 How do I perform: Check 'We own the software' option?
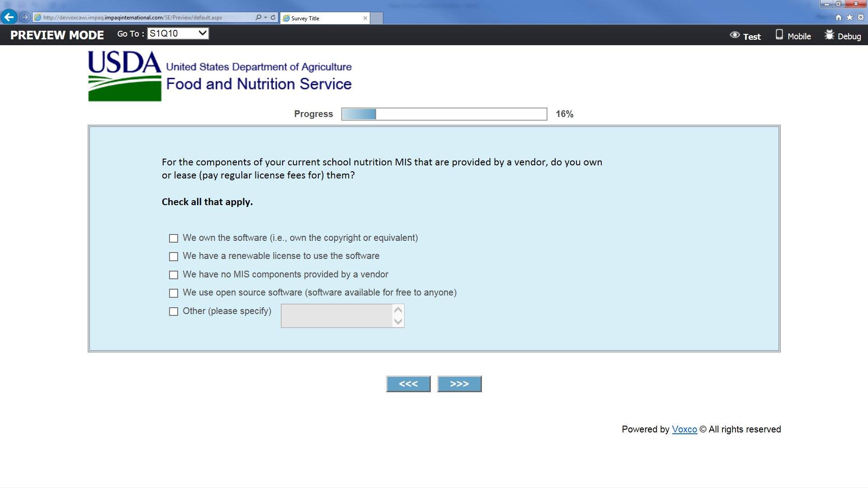[x=174, y=238]
